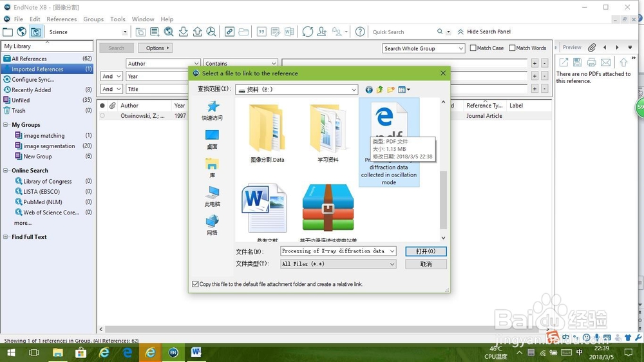
Task: Toggle Match Case checkbox
Action: pyautogui.click(x=473, y=48)
